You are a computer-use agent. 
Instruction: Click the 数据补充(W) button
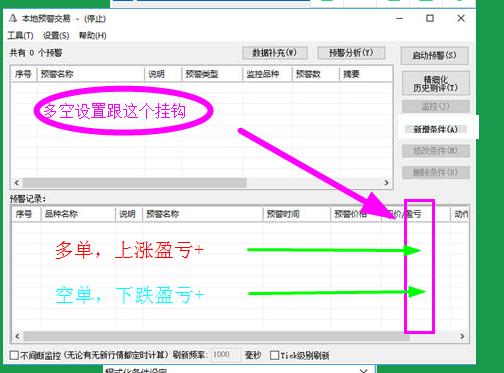(x=275, y=53)
